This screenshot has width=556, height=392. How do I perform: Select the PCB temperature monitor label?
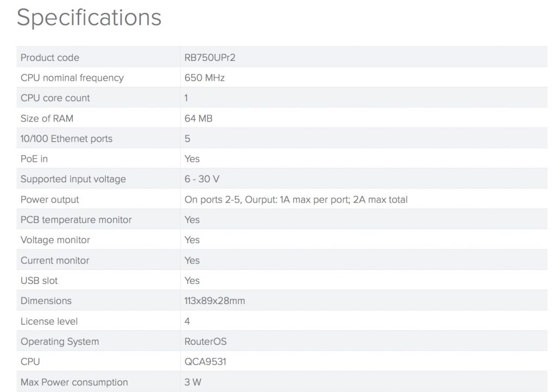tap(76, 220)
